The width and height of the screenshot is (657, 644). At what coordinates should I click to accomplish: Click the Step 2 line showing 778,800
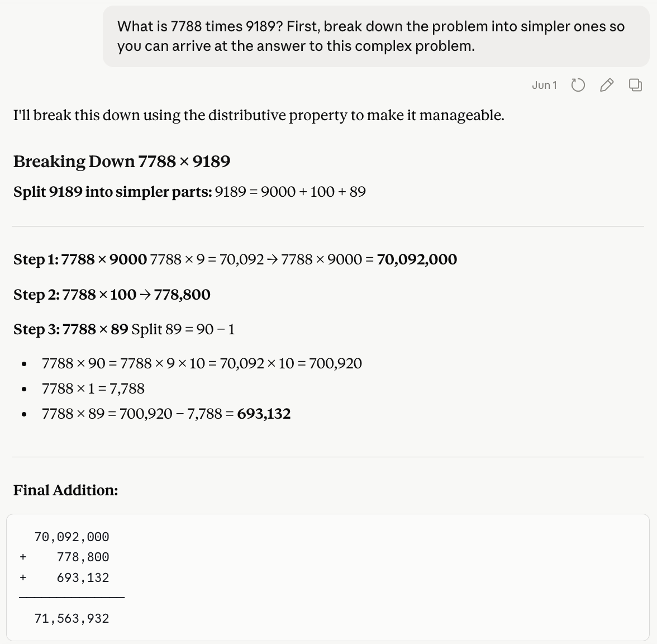click(x=112, y=294)
